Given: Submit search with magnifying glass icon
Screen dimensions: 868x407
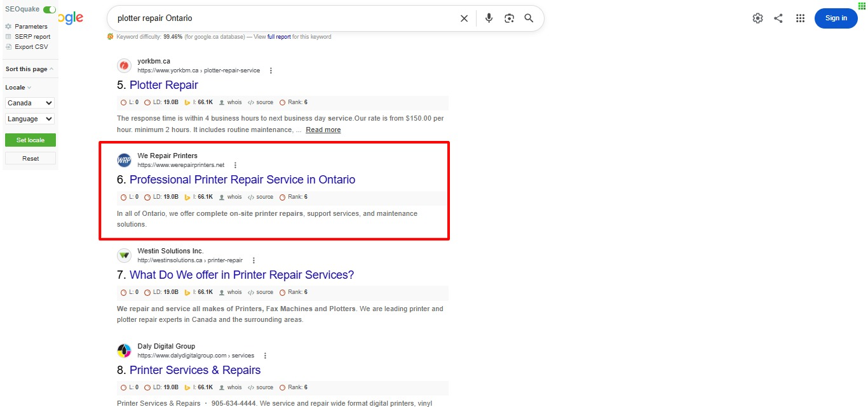Looking at the screenshot, I should [529, 18].
